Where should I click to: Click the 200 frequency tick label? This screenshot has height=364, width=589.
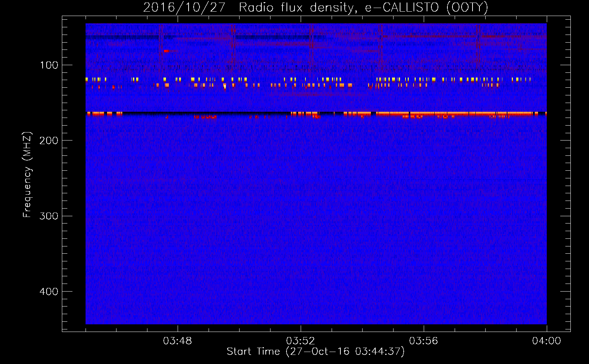[x=49, y=141]
